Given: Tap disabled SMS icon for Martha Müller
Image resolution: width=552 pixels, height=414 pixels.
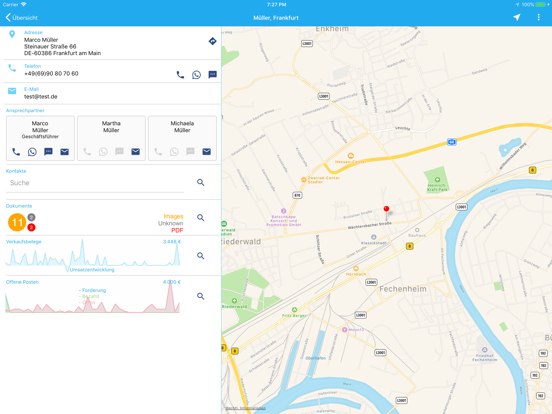Looking at the screenshot, I should [x=119, y=152].
